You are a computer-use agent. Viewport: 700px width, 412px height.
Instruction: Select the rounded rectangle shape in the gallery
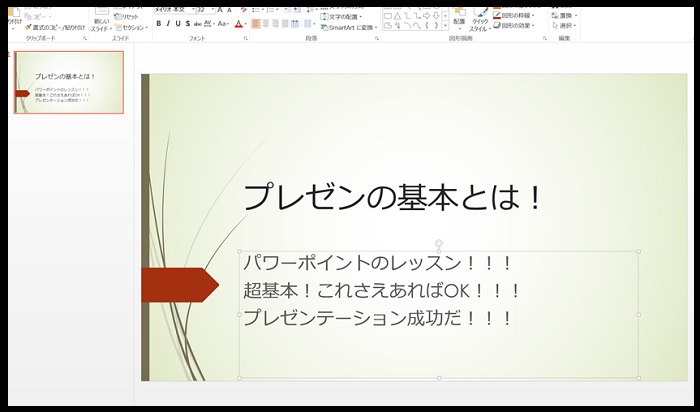coord(388,16)
